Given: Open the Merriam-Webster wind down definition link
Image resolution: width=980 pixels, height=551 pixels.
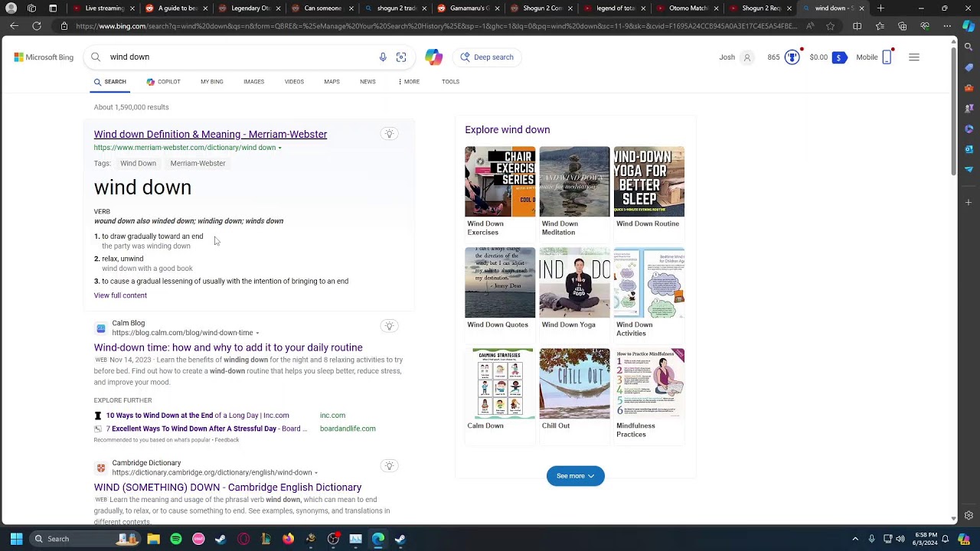Looking at the screenshot, I should tap(211, 135).
